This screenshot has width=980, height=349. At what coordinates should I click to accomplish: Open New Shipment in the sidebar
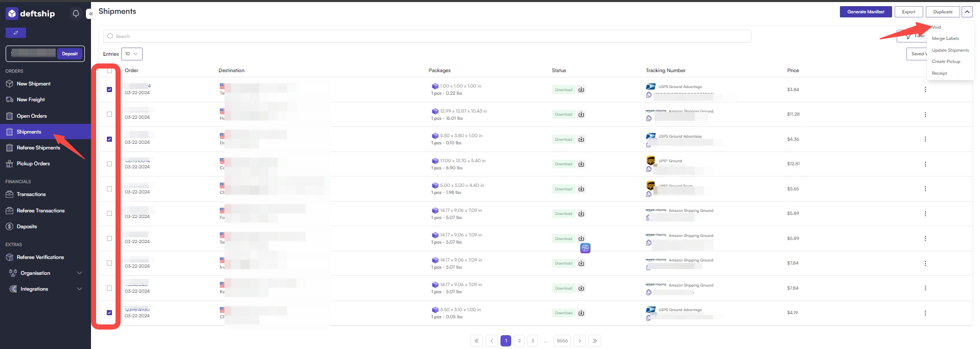[x=33, y=84]
